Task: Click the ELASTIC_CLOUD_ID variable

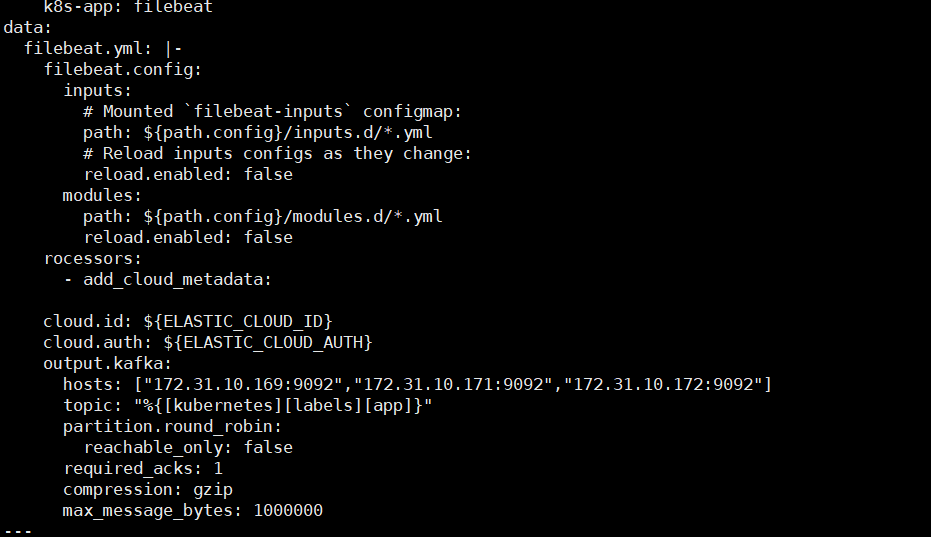Action: tap(238, 322)
